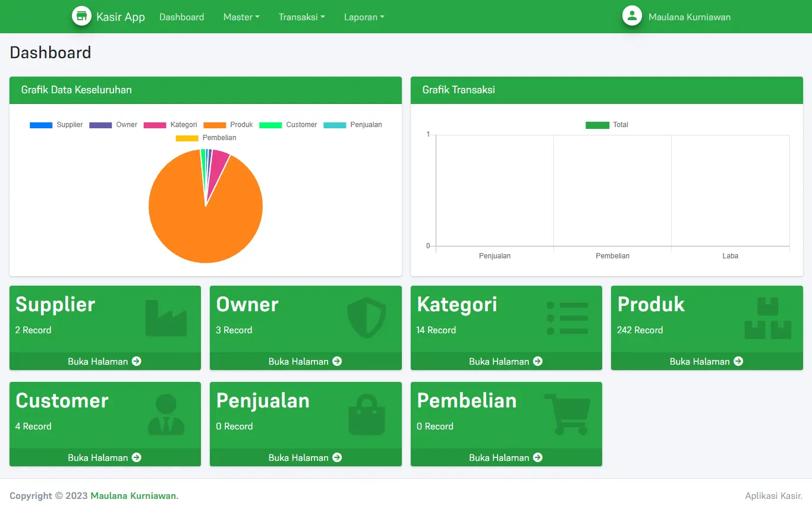Click the user avatar icon
This screenshot has width=812, height=512.
[632, 16]
